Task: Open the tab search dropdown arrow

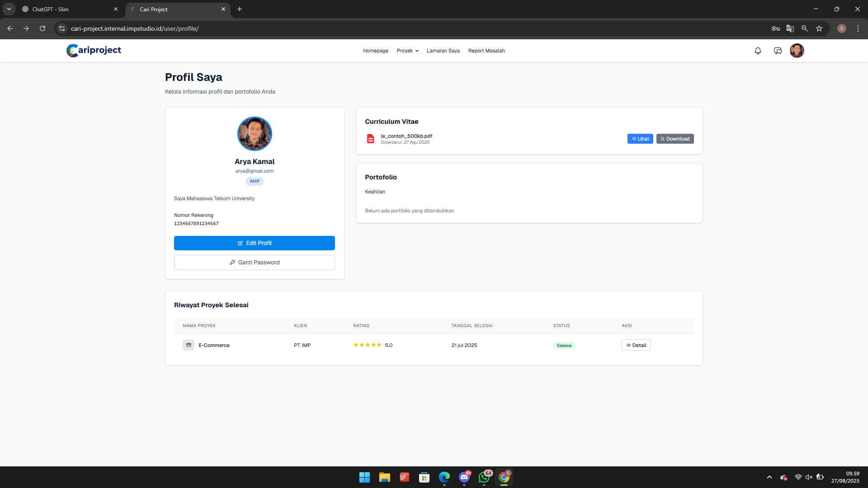Action: pos(9,9)
